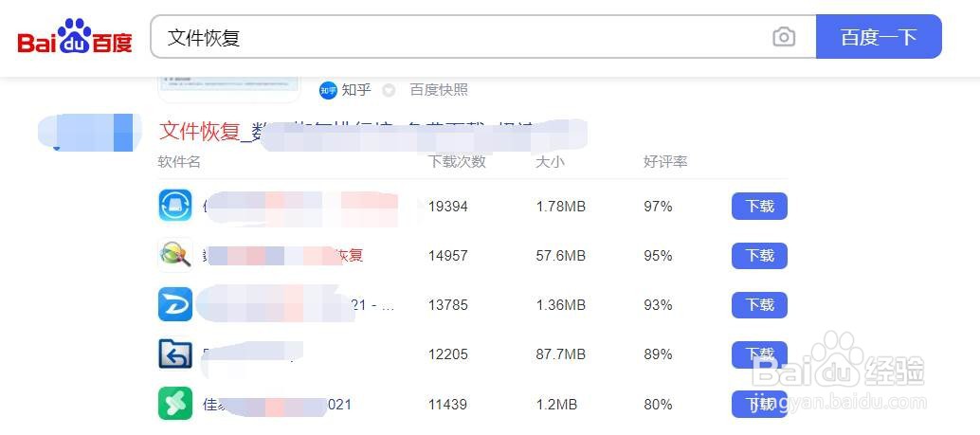Viewport: 980px width, 435px height.
Task: Click the 97% rating value
Action: (x=658, y=207)
